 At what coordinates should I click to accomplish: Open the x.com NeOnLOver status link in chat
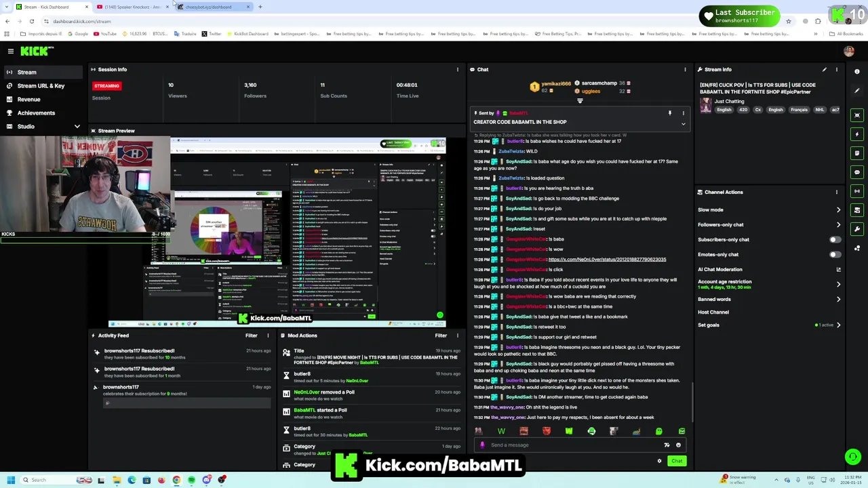coord(607,259)
